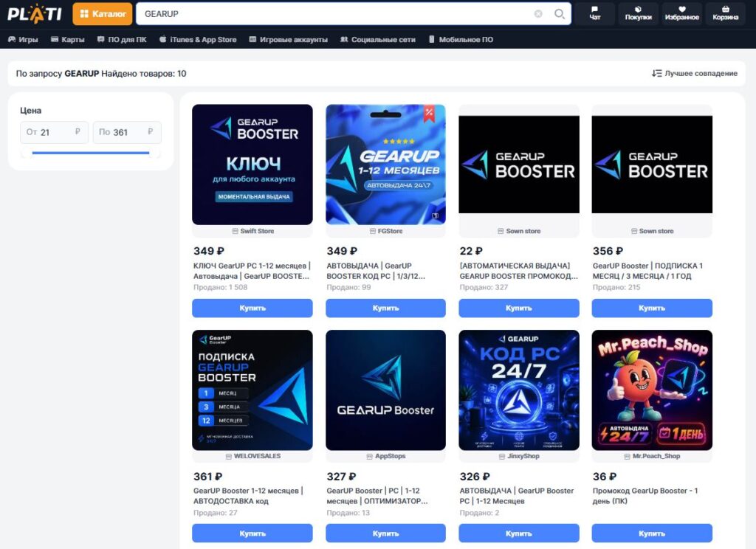Click Купить for the 327 ₽ AppStops item
Image resolution: width=756 pixels, height=549 pixels.
click(x=385, y=533)
